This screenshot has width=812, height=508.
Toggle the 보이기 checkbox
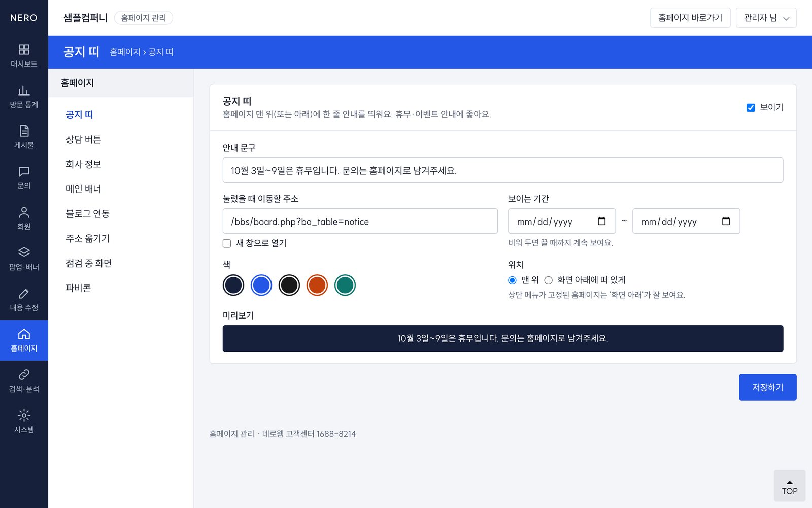tap(751, 107)
